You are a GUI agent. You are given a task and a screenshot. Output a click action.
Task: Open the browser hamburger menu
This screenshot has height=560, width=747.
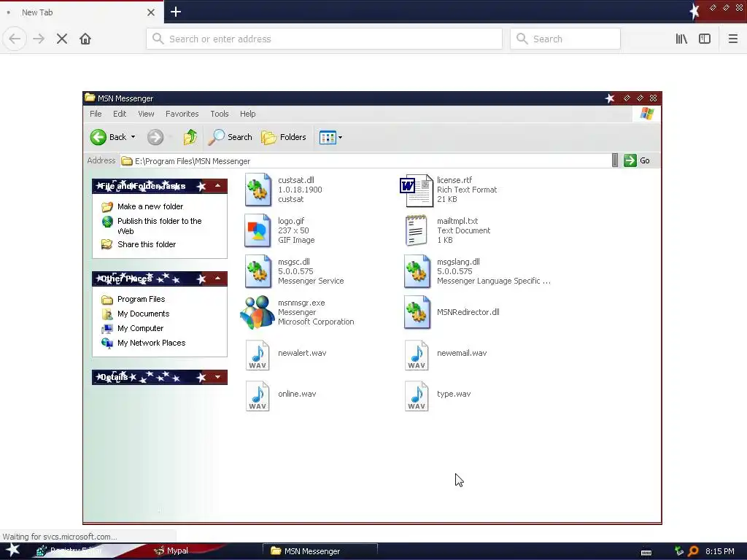coord(732,39)
